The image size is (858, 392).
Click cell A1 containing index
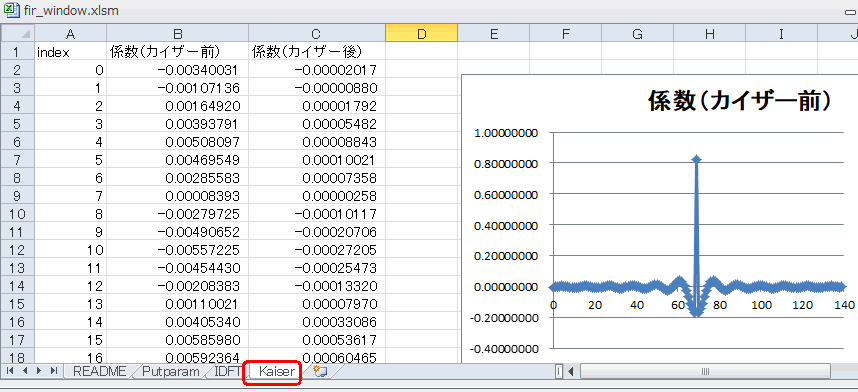coord(70,52)
